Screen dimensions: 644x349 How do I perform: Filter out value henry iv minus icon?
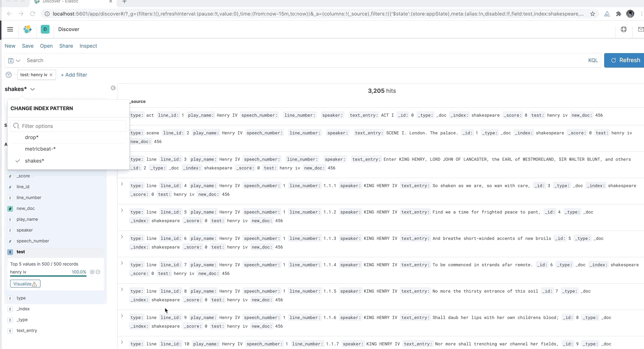[98, 272]
